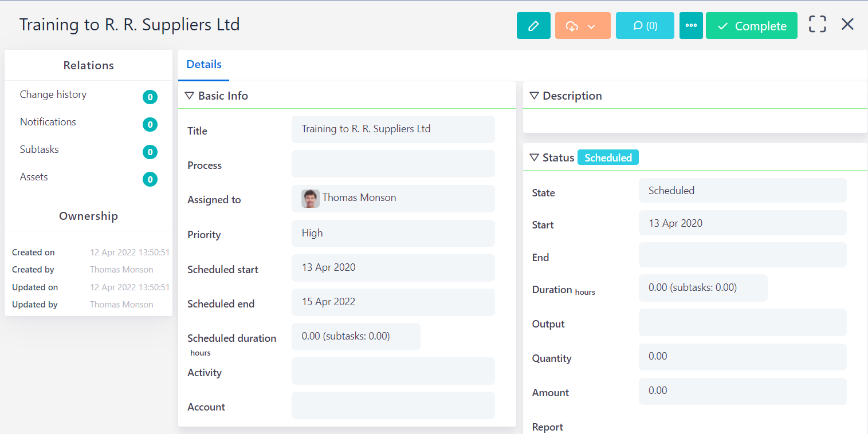Image resolution: width=868 pixels, height=434 pixels.
Task: Click the Subtasks counter badge
Action: 150,152
